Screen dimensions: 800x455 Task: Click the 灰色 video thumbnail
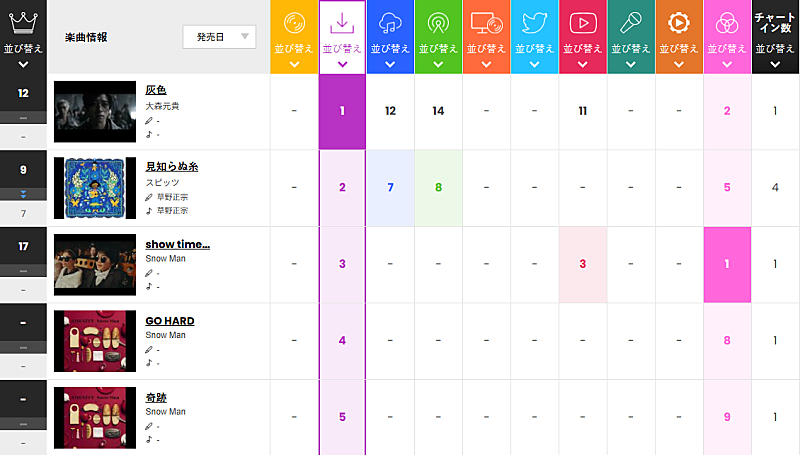[x=95, y=112]
